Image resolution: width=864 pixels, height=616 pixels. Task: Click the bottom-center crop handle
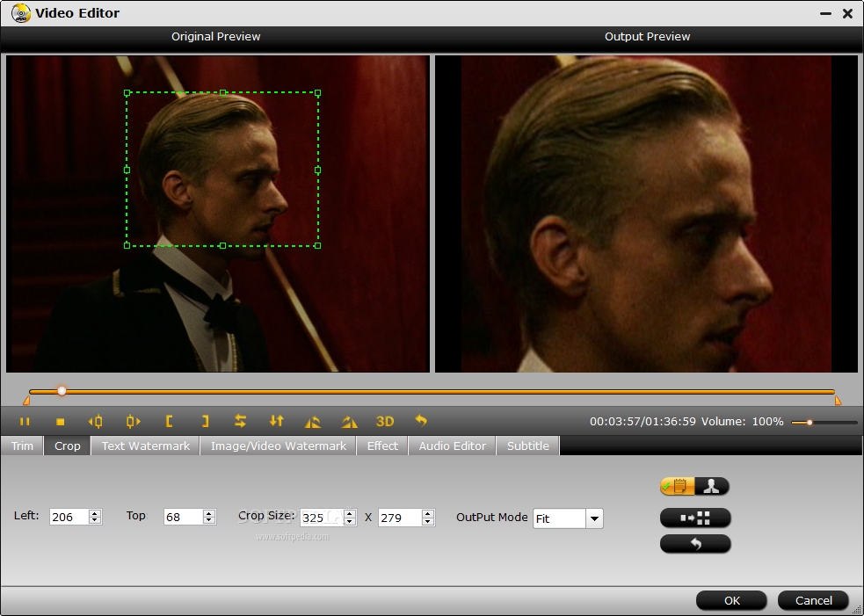pyautogui.click(x=222, y=245)
